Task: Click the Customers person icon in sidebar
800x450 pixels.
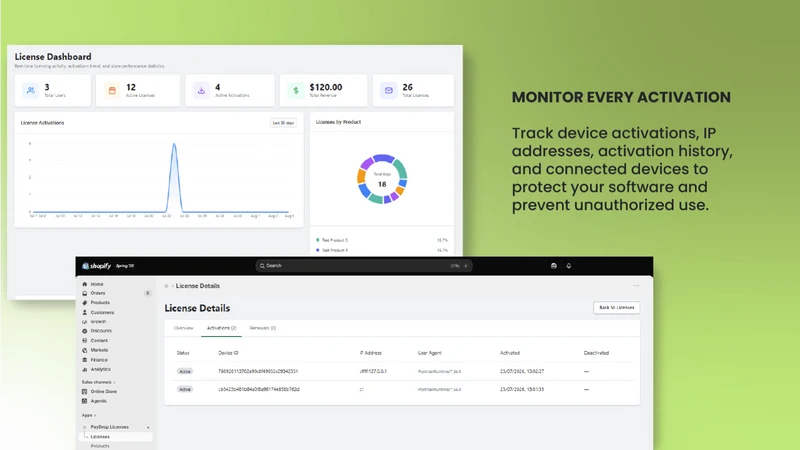Action: tap(85, 312)
